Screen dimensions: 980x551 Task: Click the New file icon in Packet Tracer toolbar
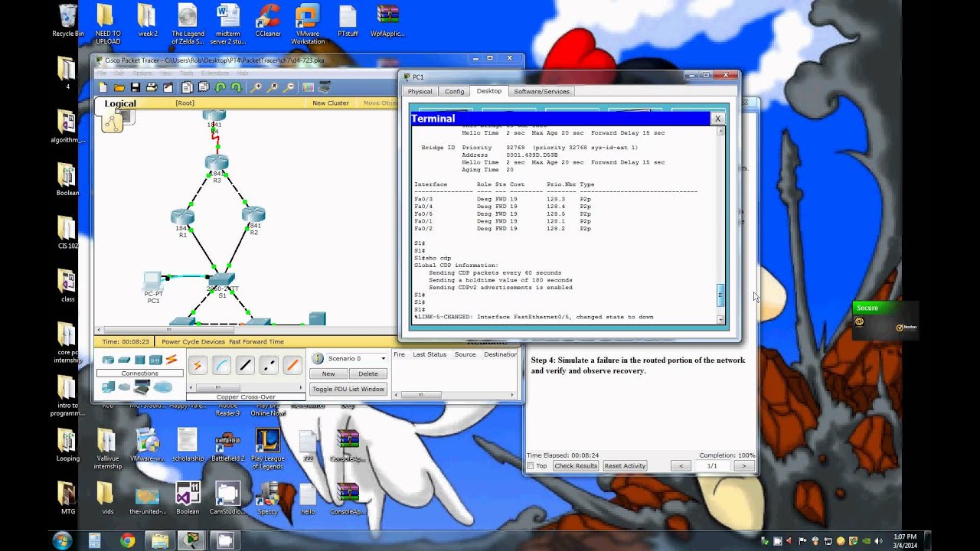tap(103, 87)
